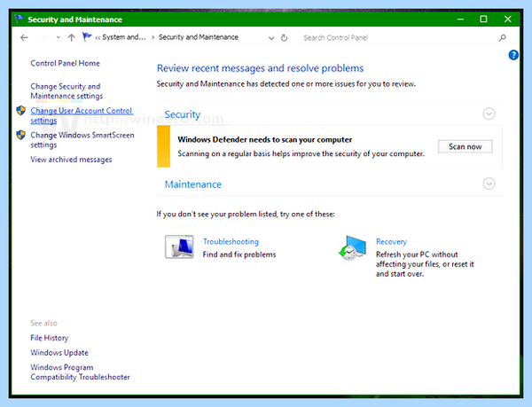Open the Troubleshooting link

231,241
